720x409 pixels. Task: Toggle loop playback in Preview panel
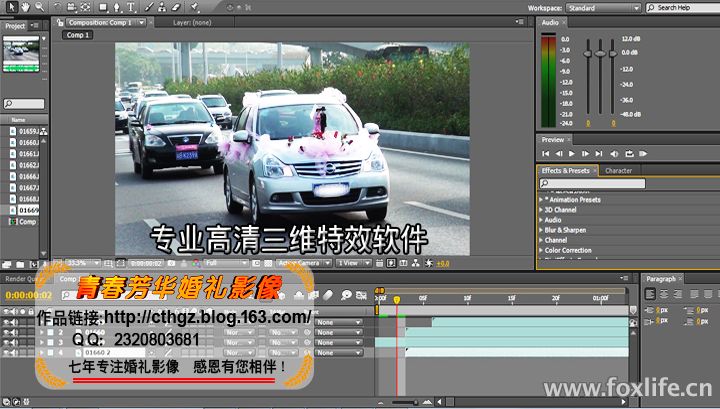[x=629, y=154]
